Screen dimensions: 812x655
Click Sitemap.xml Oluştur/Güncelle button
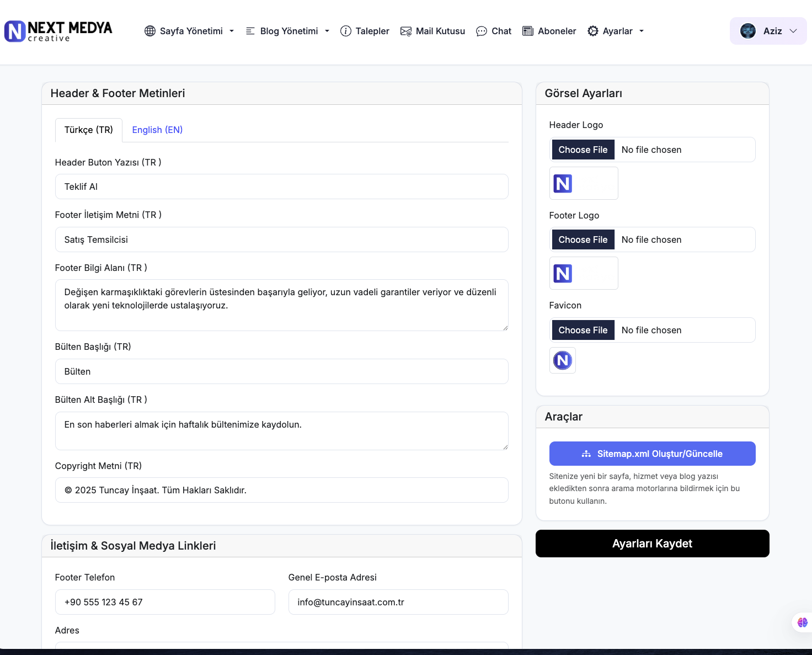652,454
